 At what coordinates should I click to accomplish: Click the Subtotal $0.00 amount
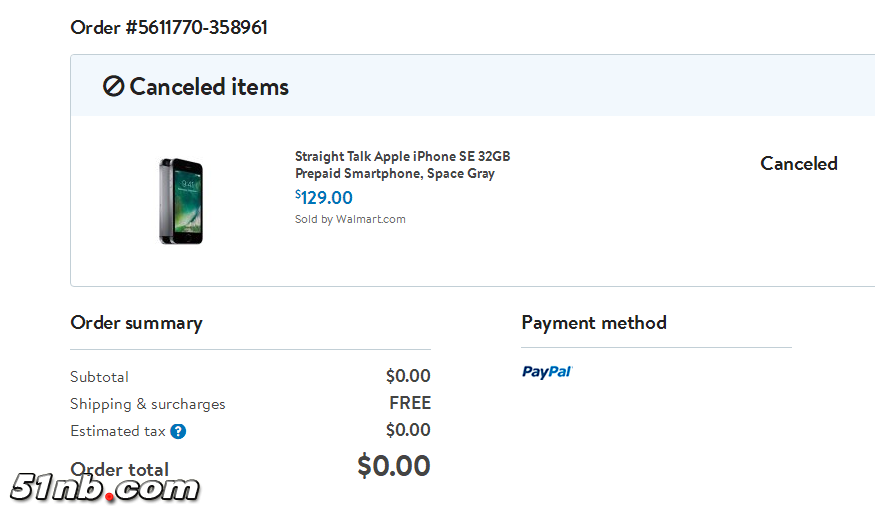tap(408, 377)
